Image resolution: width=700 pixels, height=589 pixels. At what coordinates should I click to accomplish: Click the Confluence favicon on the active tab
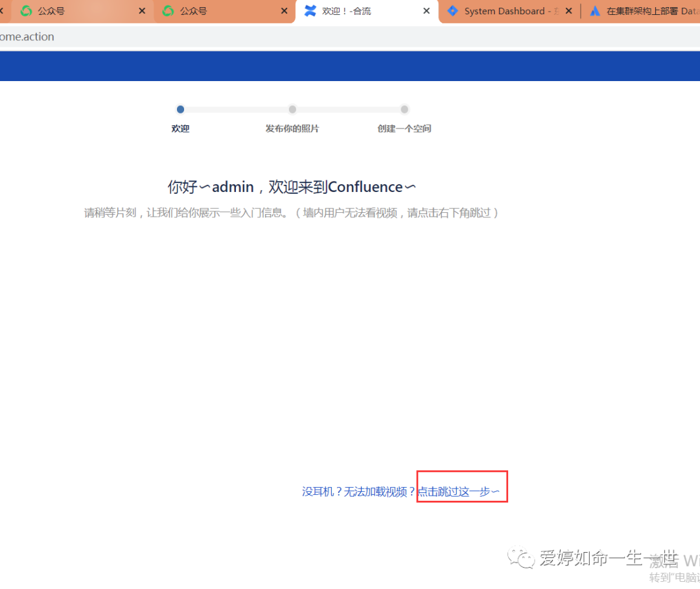click(x=310, y=11)
